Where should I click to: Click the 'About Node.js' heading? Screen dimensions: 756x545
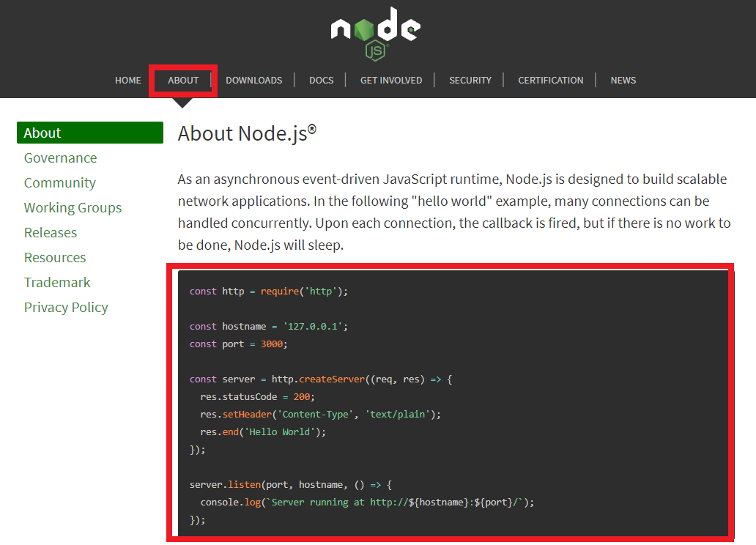click(247, 133)
